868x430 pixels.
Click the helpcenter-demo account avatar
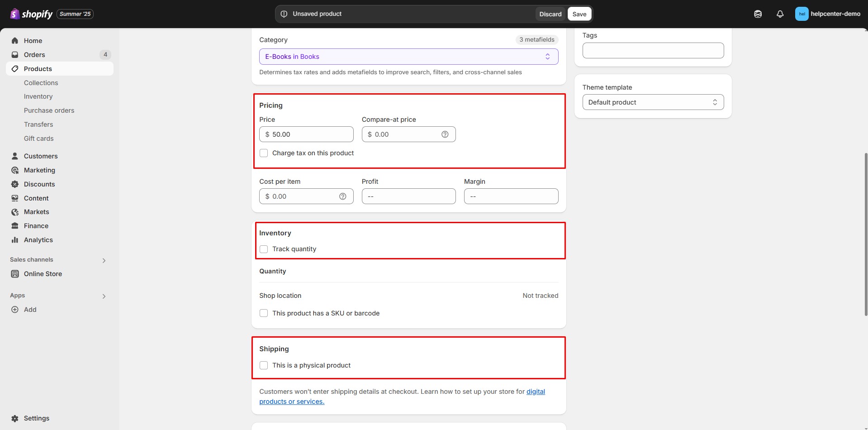point(802,14)
